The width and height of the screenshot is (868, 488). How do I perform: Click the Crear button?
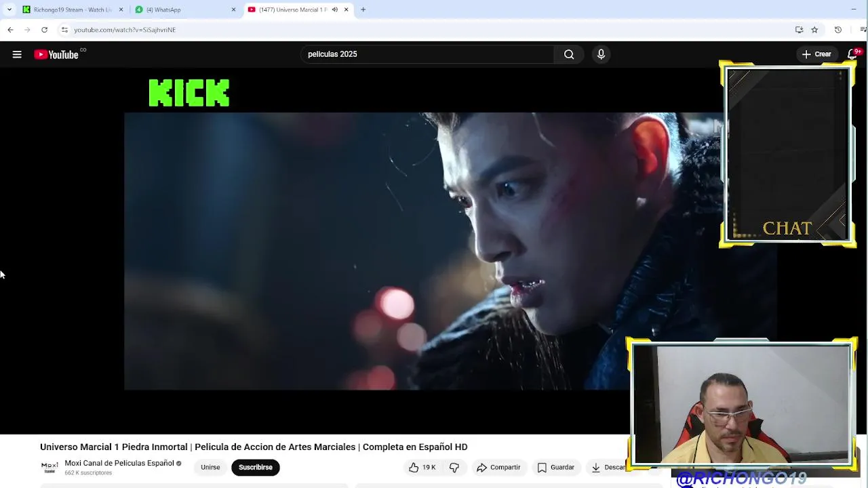(x=816, y=54)
